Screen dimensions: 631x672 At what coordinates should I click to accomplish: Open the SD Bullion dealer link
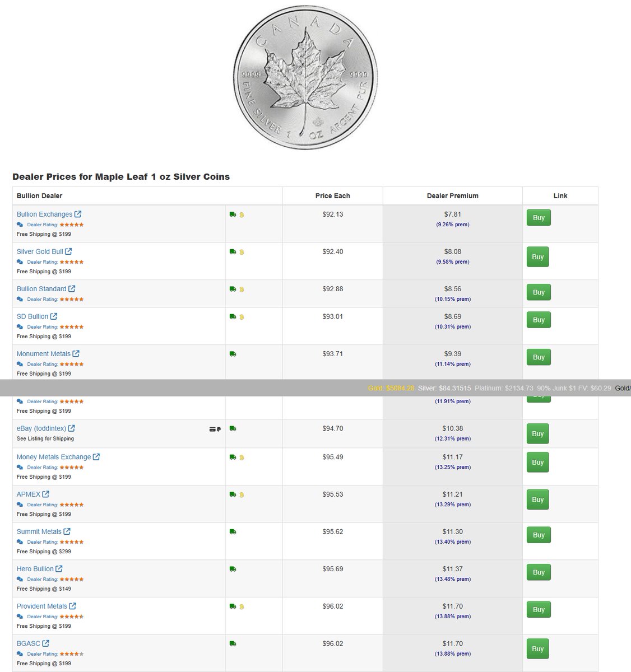click(33, 316)
